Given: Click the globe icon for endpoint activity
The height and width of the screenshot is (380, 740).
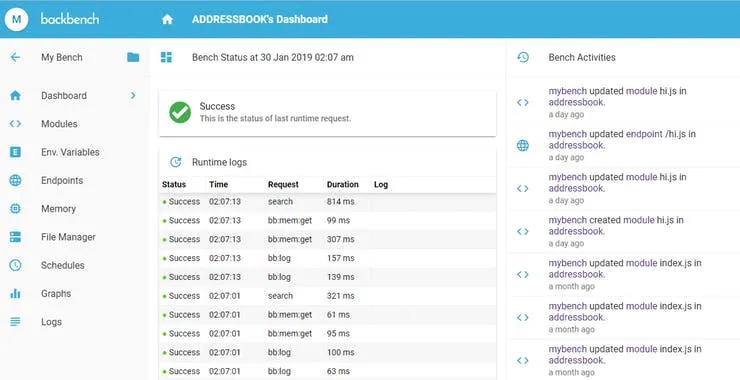Looking at the screenshot, I should [x=523, y=145].
